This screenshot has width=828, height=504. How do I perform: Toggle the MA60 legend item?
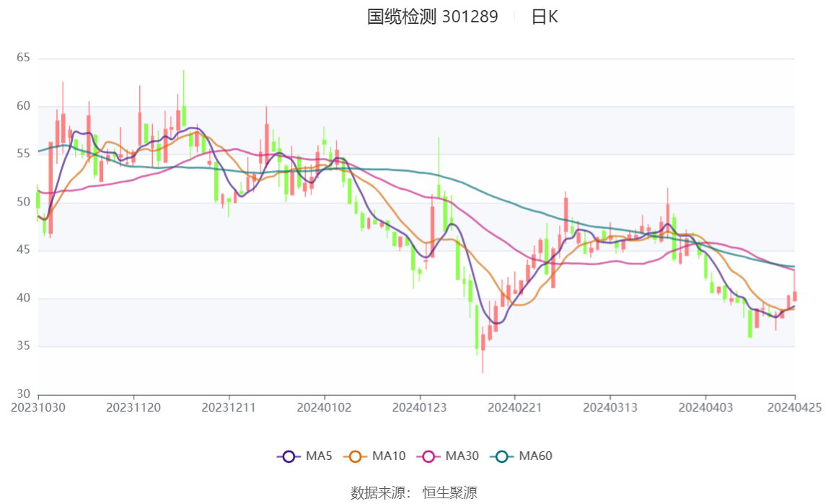[x=521, y=456]
